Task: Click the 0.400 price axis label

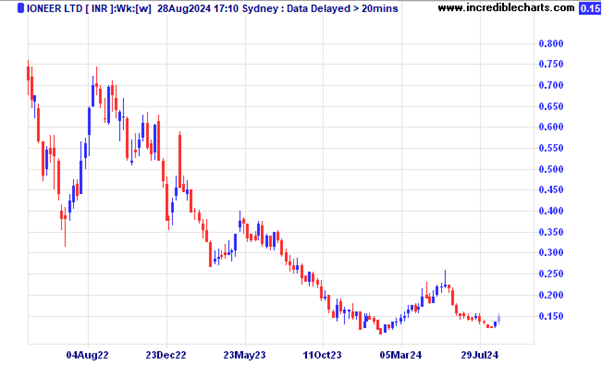Action: point(551,211)
